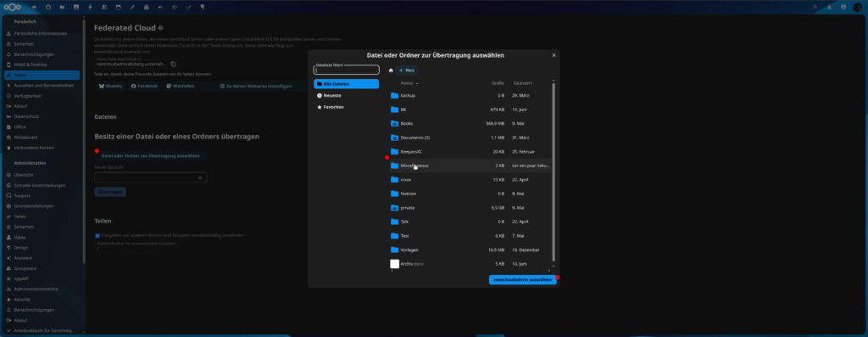Screen dimensions: 868x337
Task: Open Verbundene Konten settings
Action: click(42, 148)
